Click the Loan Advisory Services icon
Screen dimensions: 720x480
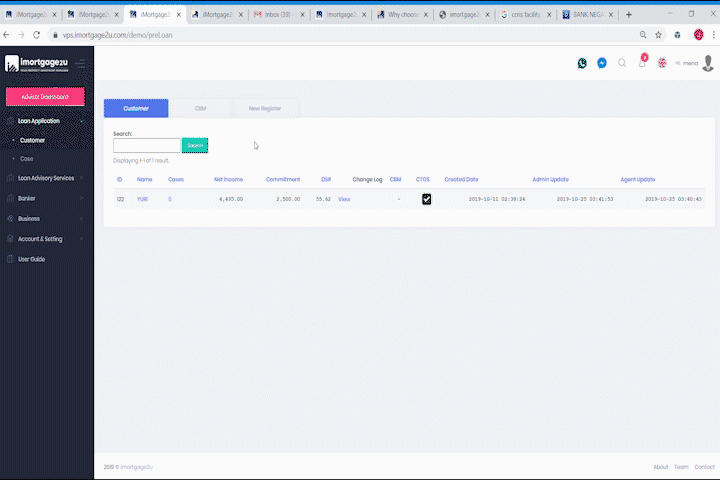pyautogui.click(x=10, y=178)
